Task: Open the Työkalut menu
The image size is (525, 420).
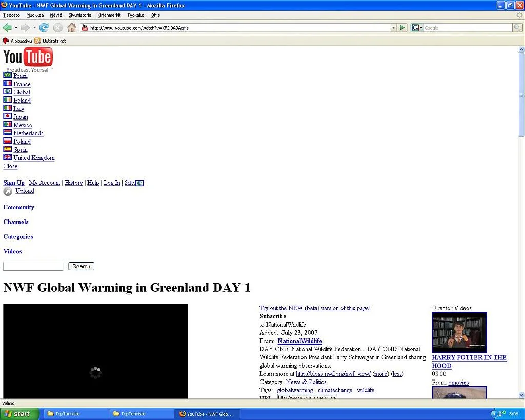Action: point(136,15)
